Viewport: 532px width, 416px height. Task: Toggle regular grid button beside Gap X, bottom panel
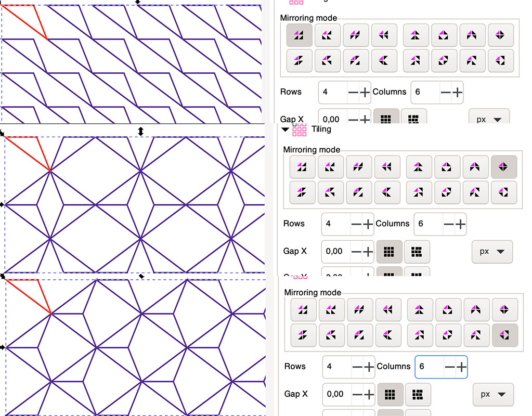(x=390, y=395)
